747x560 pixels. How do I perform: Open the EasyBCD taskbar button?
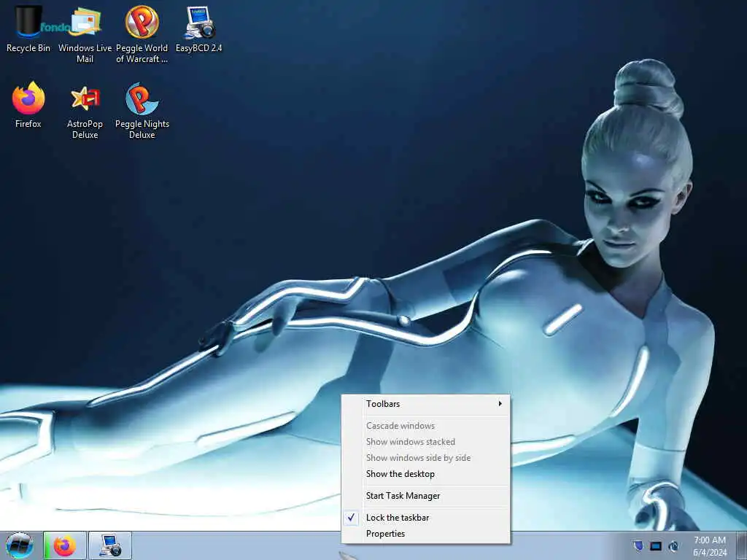pos(110,545)
